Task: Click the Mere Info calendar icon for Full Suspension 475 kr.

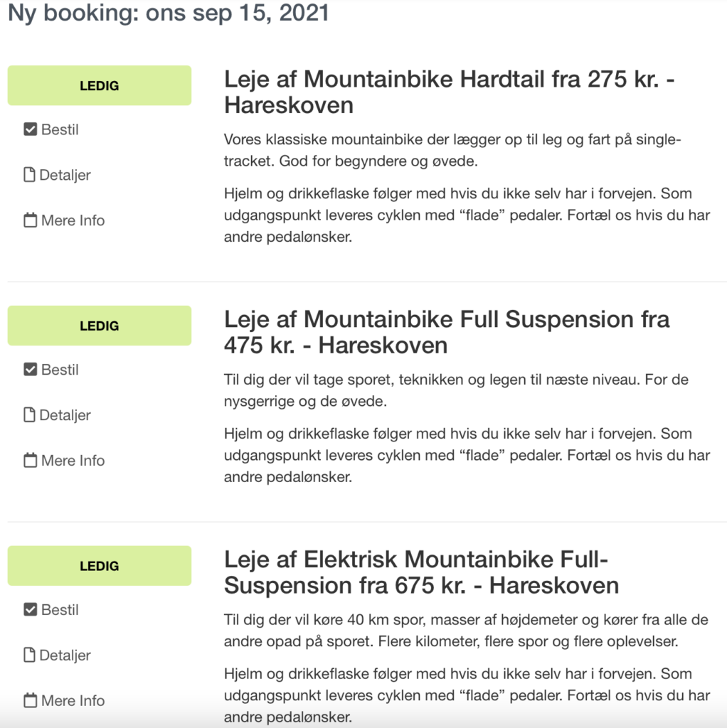Action: (x=30, y=461)
